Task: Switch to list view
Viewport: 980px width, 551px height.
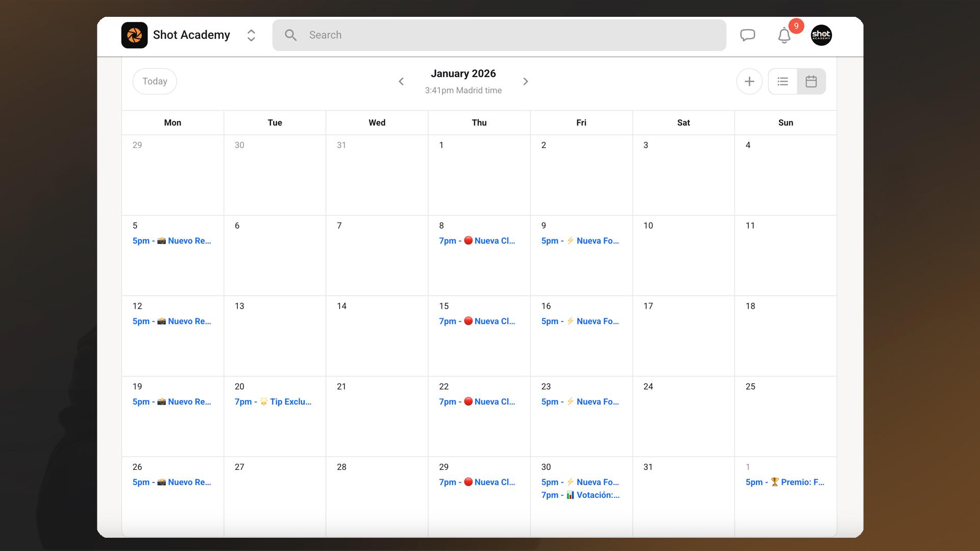Action: pyautogui.click(x=782, y=82)
